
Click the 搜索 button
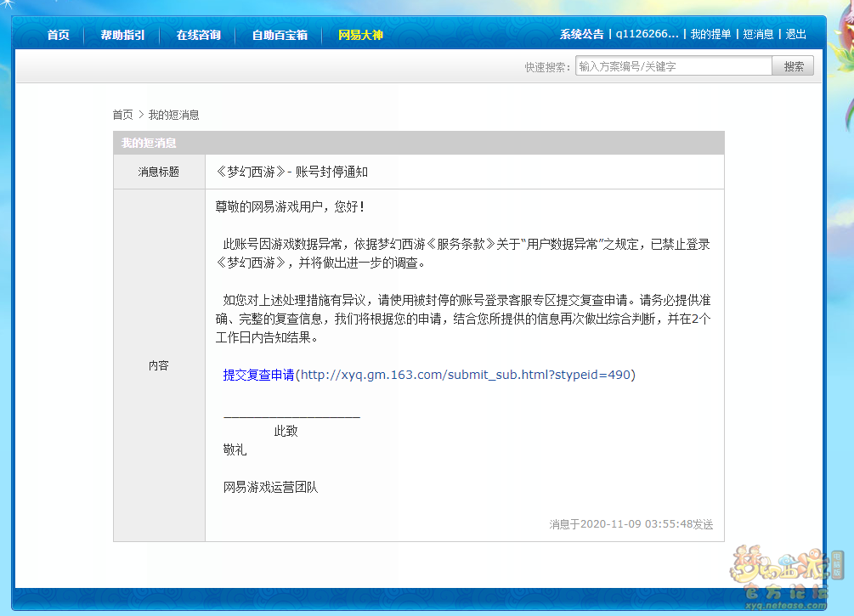pos(793,66)
